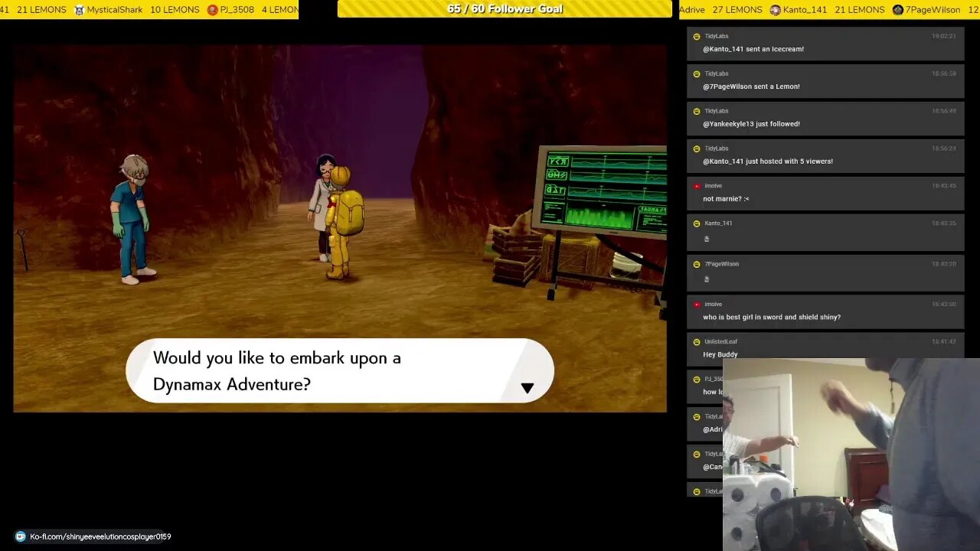Click the green monitor screen in the game
The width and height of the screenshot is (980, 551).
[604, 191]
